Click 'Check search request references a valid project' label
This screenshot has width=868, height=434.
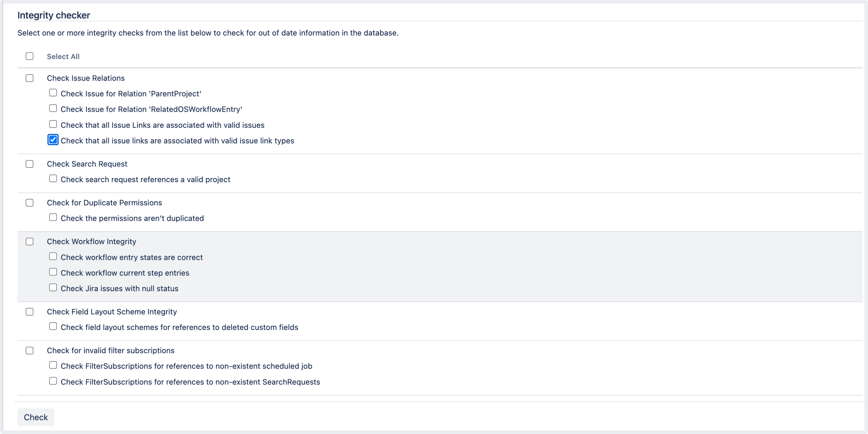(146, 180)
